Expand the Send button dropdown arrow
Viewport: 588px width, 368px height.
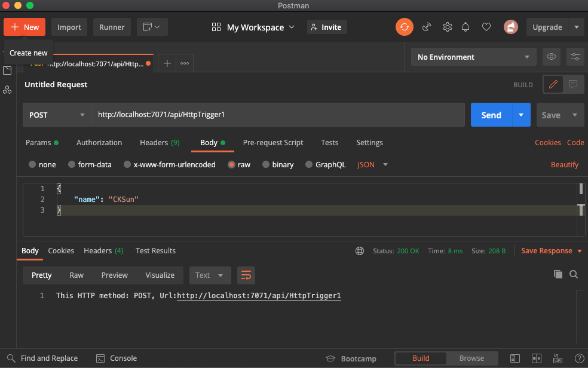tap(521, 115)
